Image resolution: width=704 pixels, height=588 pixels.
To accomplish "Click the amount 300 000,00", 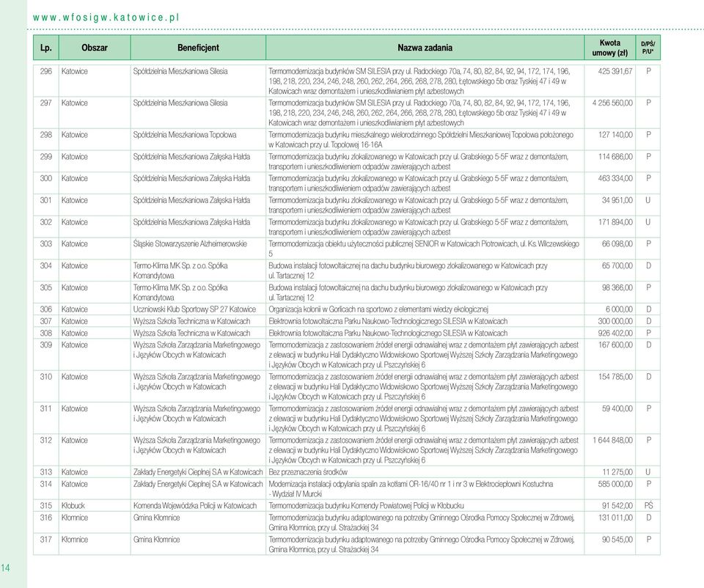I will click(x=615, y=322).
